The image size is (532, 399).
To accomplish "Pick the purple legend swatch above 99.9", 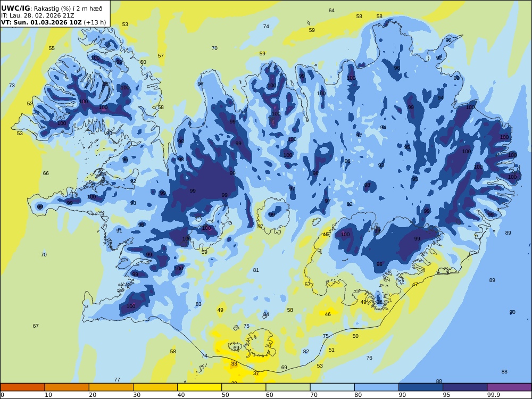I will click(509, 387).
